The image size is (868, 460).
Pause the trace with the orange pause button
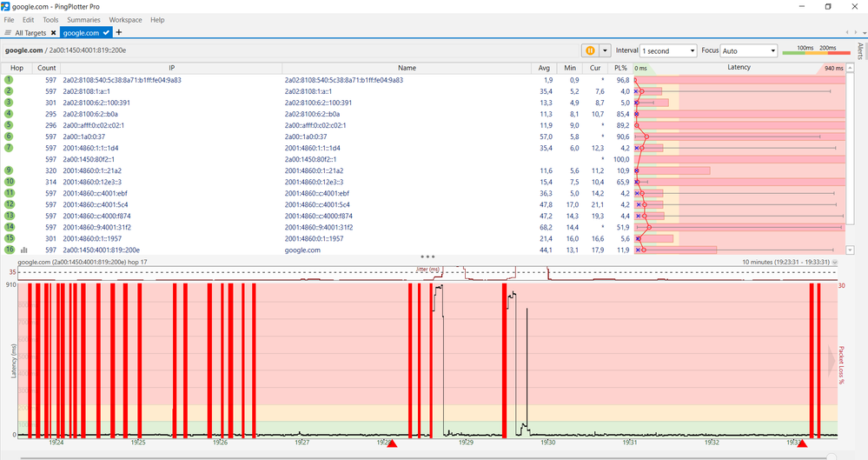pyautogui.click(x=590, y=51)
